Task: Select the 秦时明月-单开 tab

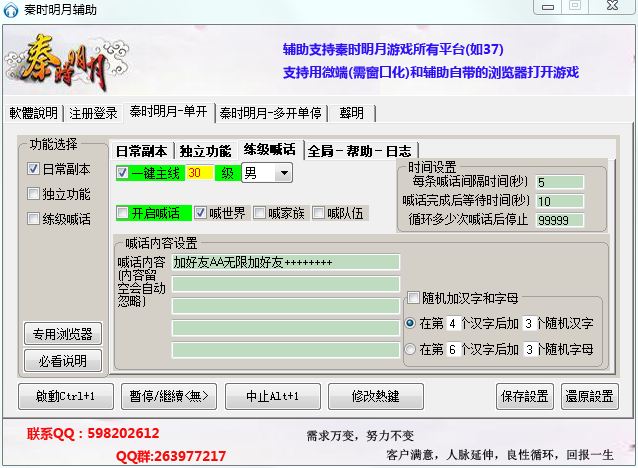Action: [168, 111]
